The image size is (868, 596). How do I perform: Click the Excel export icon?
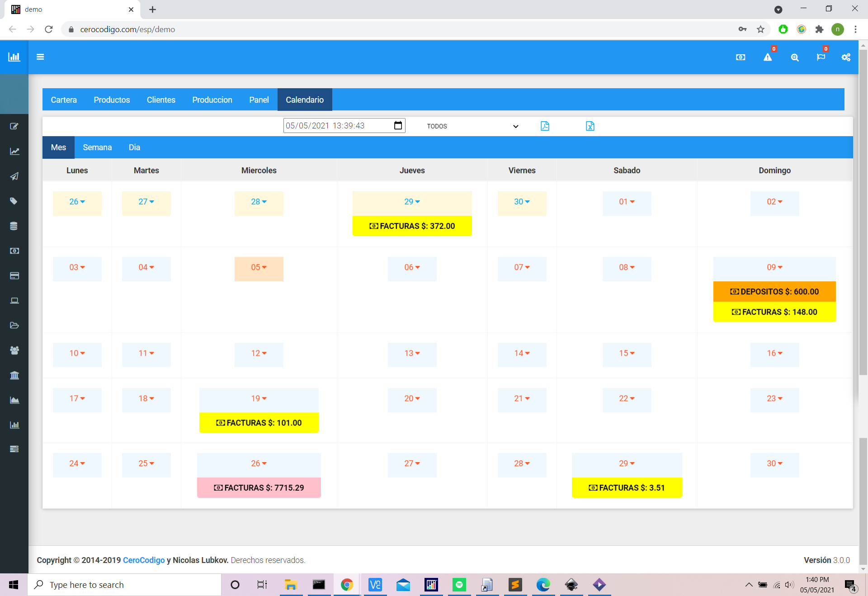[x=590, y=126]
